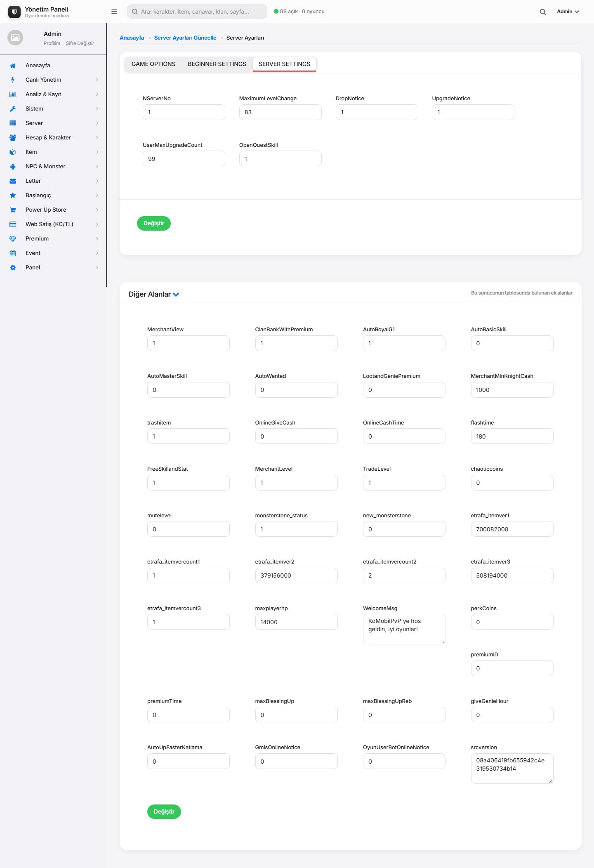The height and width of the screenshot is (868, 594).
Task: Expand the Hesap & Karakter submenu arrow
Action: click(97, 138)
